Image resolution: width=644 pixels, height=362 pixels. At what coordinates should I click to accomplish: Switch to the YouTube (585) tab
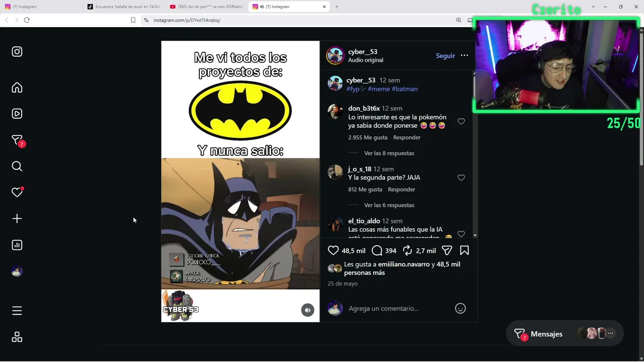pyautogui.click(x=206, y=7)
